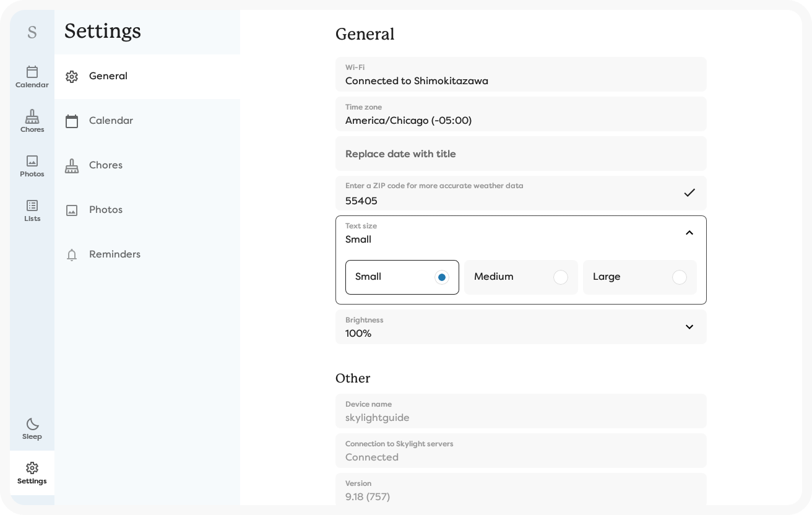Collapse the Text size section chevron
This screenshot has width=812, height=515.
689,233
